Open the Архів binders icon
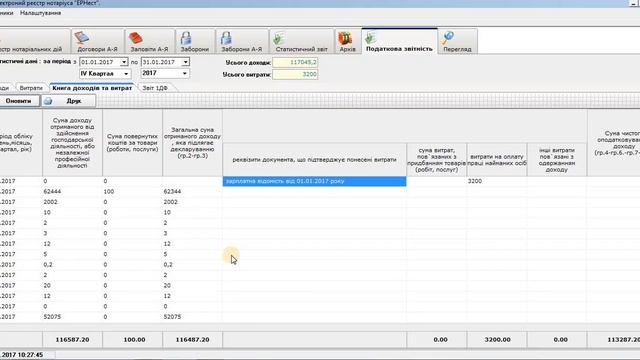Viewport: 640px width, 360px height. click(345, 38)
